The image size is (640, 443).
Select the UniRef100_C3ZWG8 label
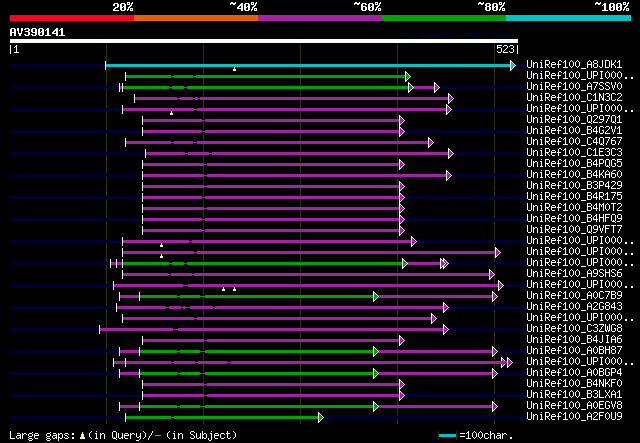click(x=574, y=329)
